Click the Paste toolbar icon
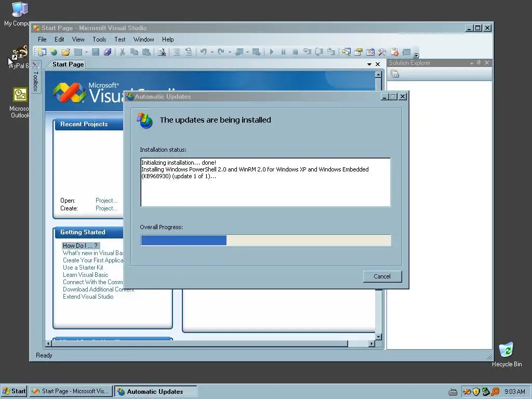The image size is (532, 399). click(x=146, y=52)
